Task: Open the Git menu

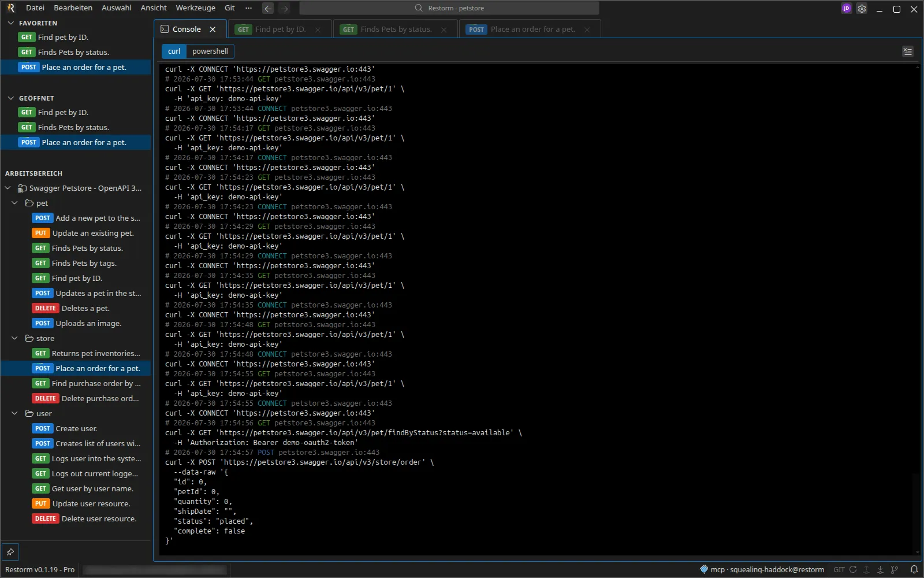Action: pos(230,8)
